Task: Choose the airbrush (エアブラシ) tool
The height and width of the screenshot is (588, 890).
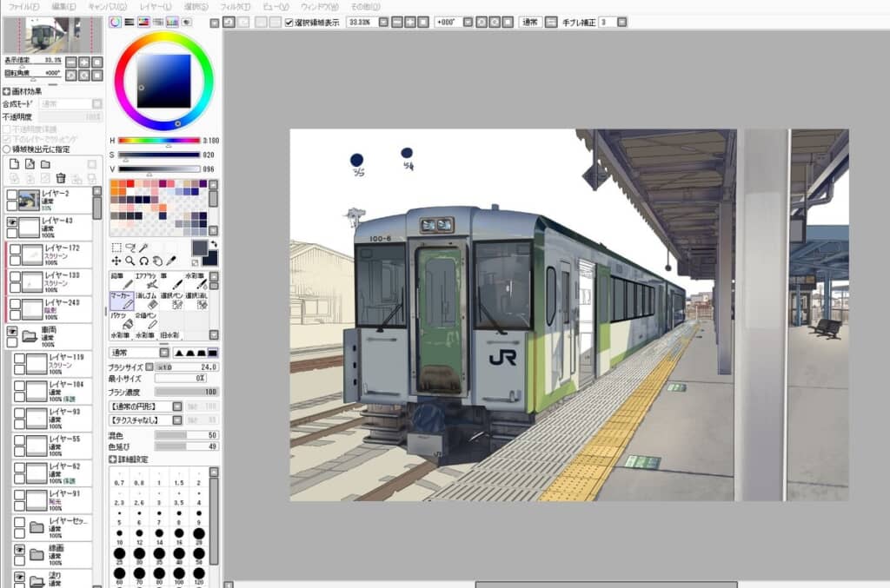Action: [x=146, y=281]
